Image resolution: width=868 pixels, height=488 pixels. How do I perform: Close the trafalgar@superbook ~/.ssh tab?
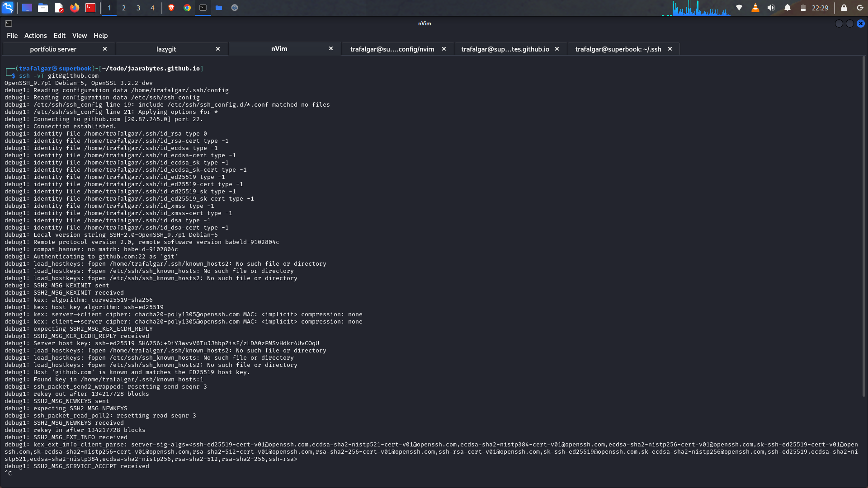tap(670, 49)
